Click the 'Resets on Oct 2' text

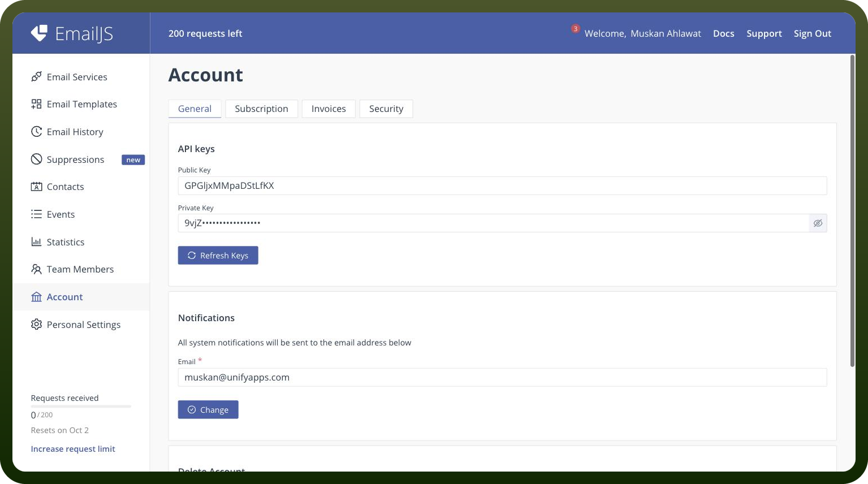click(60, 430)
